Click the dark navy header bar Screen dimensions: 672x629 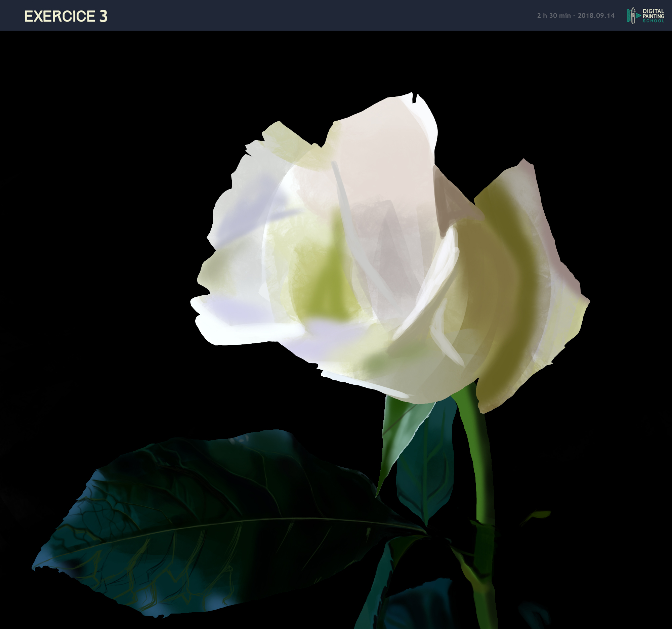pyautogui.click(x=304, y=15)
